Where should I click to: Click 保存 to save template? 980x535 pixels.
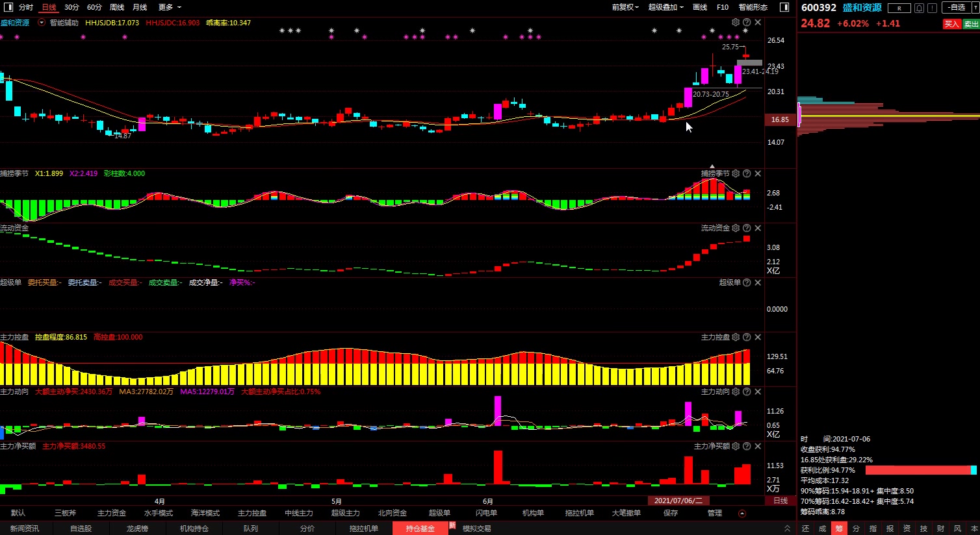click(671, 513)
